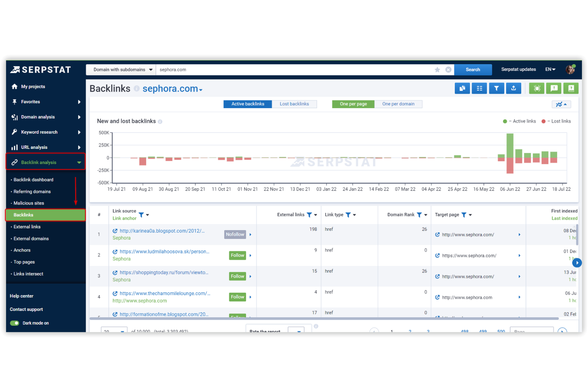
Task: Open the feedback (exclamation) icon
Action: pyautogui.click(x=554, y=88)
